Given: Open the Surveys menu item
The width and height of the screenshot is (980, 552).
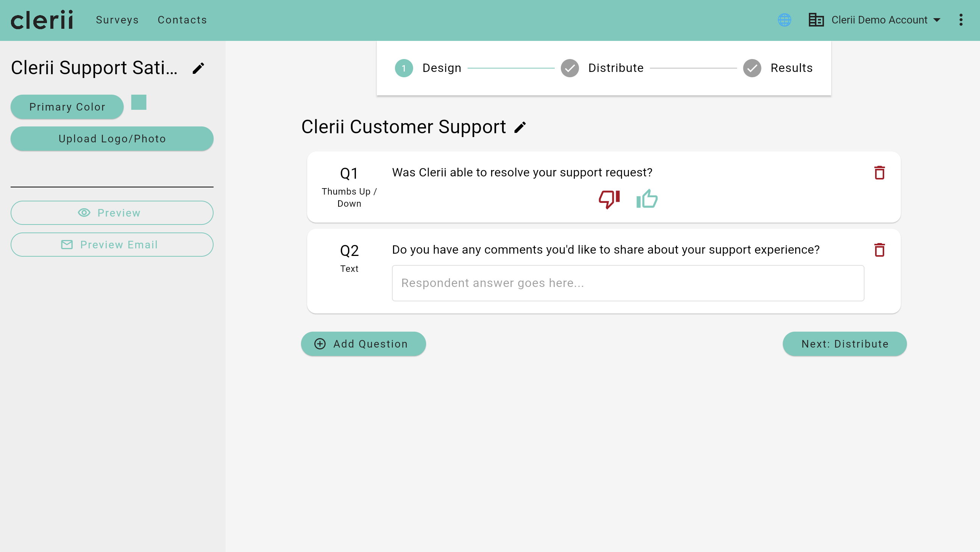Looking at the screenshot, I should click(117, 20).
